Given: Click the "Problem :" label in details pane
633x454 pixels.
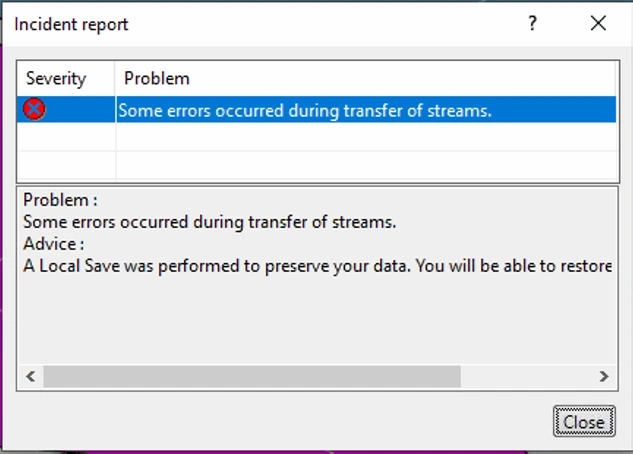Looking at the screenshot, I should point(60,199).
